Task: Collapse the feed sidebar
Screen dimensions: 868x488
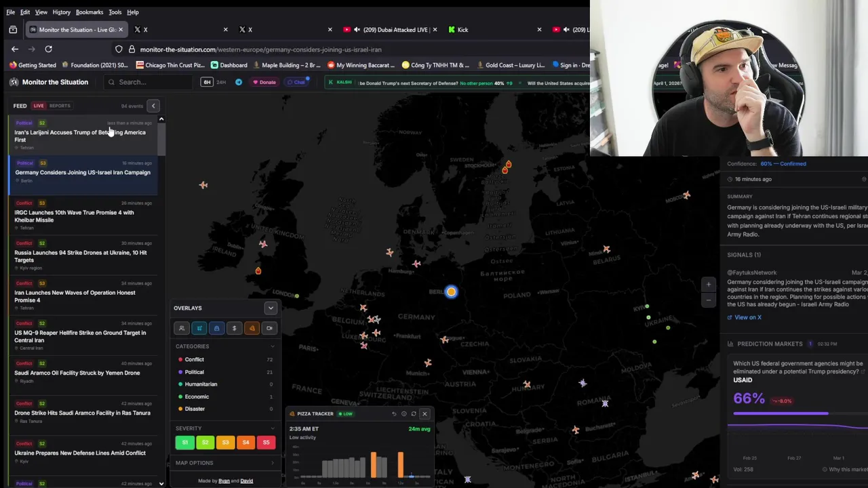Action: [x=153, y=106]
